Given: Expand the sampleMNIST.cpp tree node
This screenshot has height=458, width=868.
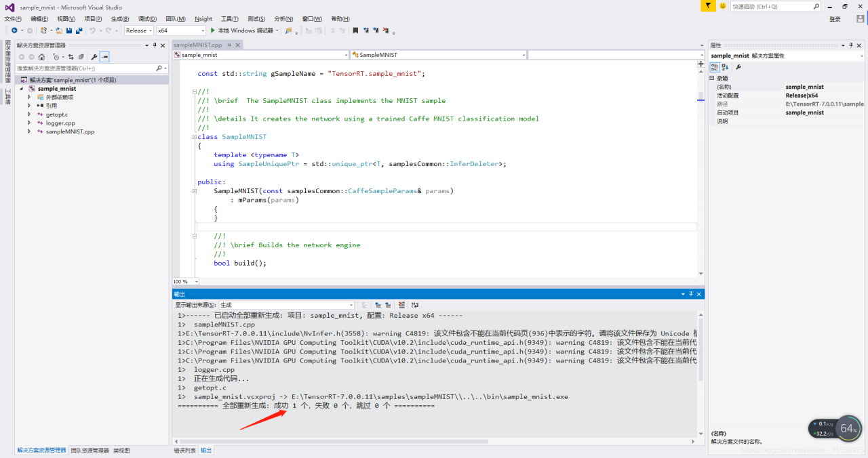Looking at the screenshot, I should coord(29,131).
